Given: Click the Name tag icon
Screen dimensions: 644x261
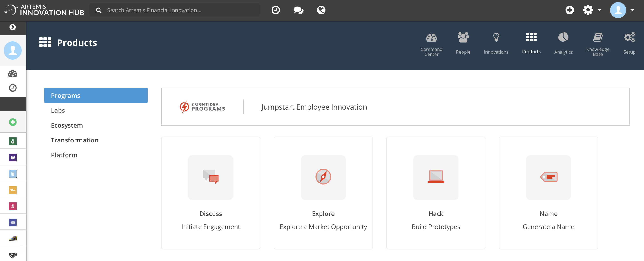Looking at the screenshot, I should click(x=549, y=177).
